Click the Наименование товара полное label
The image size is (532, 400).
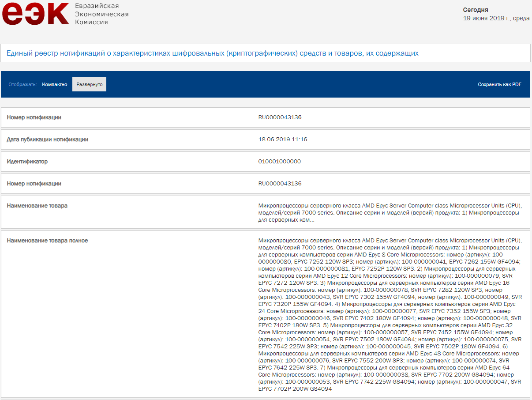pyautogui.click(x=47, y=241)
